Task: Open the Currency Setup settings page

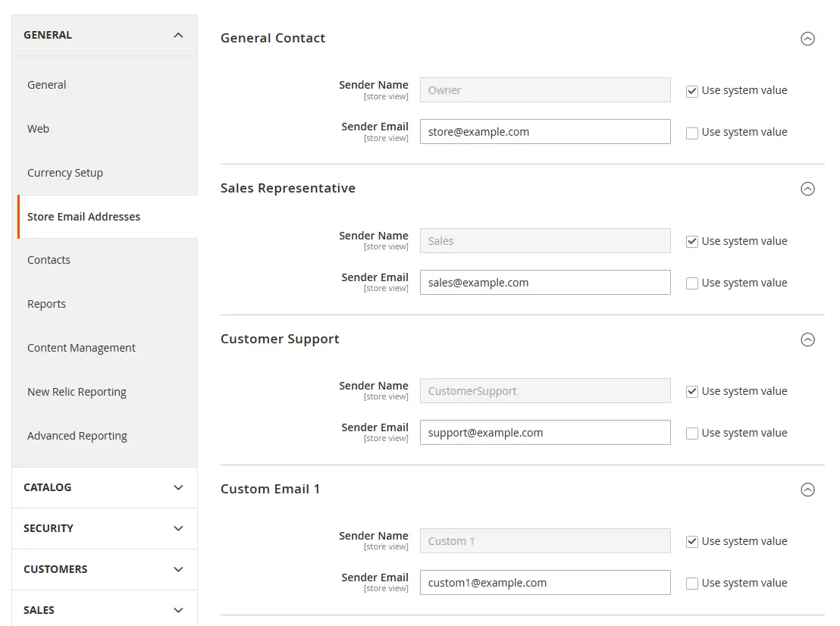Action: (65, 172)
